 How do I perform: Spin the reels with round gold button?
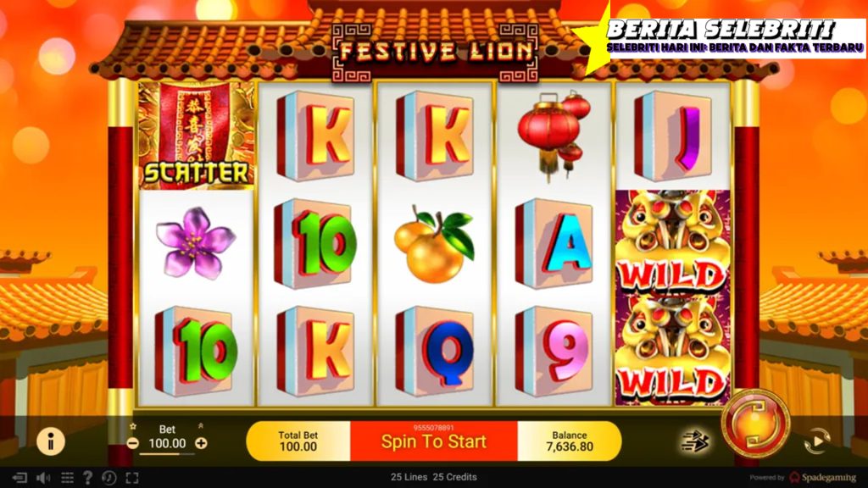pos(755,424)
